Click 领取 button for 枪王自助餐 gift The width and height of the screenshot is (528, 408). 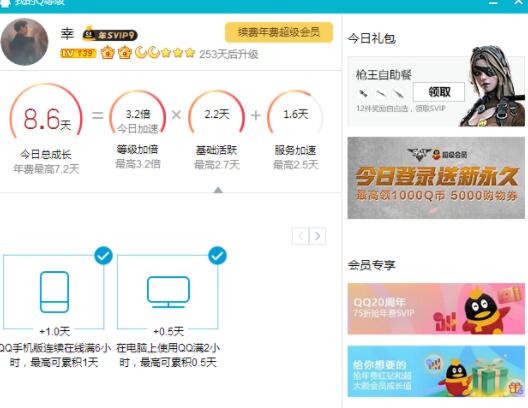click(x=439, y=92)
